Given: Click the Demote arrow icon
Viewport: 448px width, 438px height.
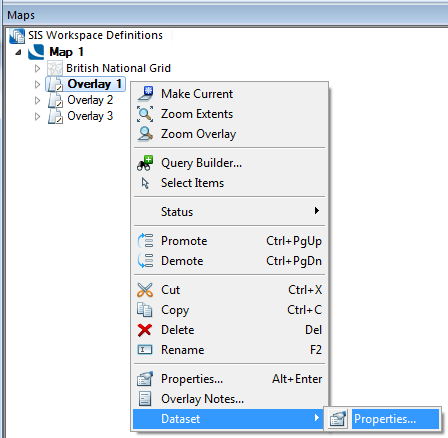Looking at the screenshot, I should pyautogui.click(x=145, y=261).
